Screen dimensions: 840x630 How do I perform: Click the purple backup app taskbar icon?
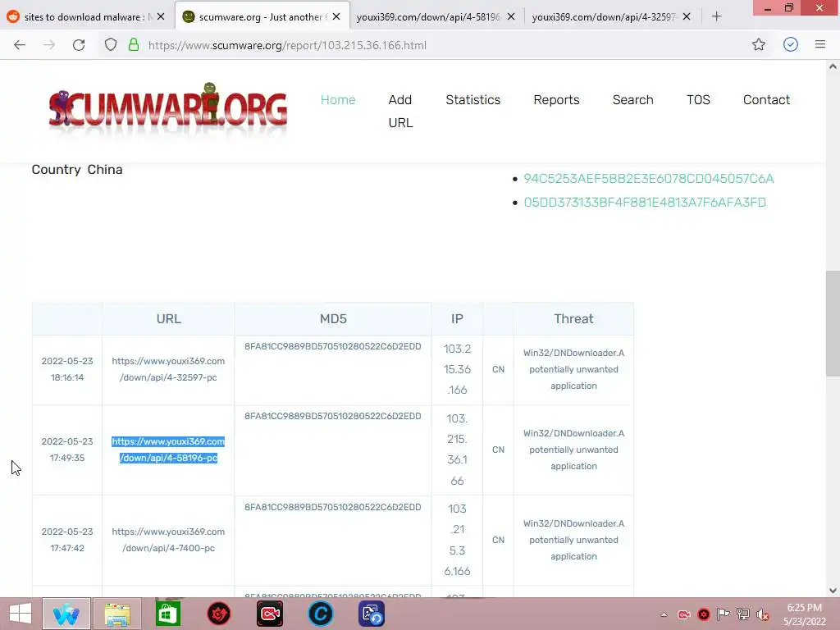pos(372,614)
